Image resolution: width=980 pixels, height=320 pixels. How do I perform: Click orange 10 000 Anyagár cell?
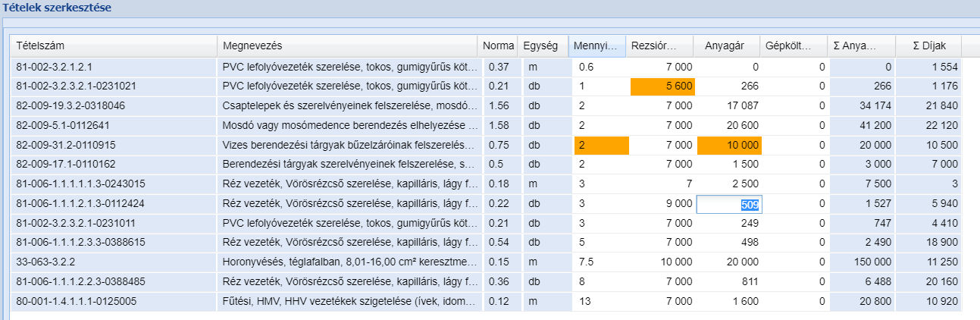729,146
